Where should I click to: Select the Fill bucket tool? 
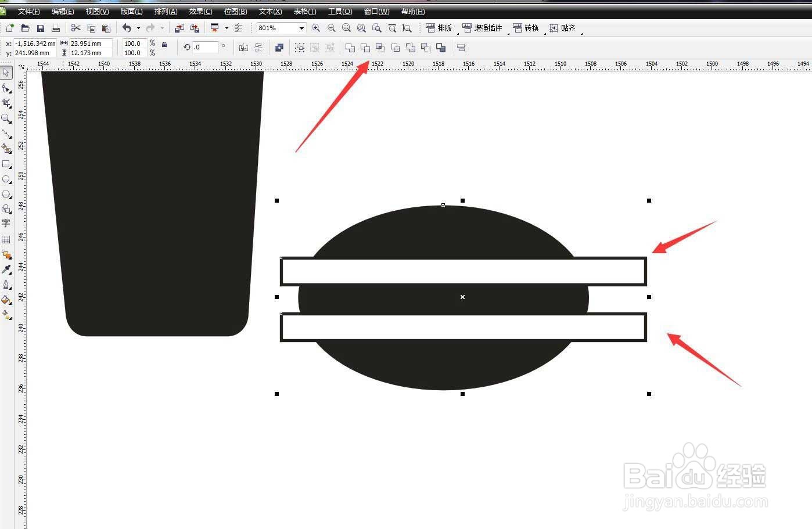pyautogui.click(x=6, y=300)
